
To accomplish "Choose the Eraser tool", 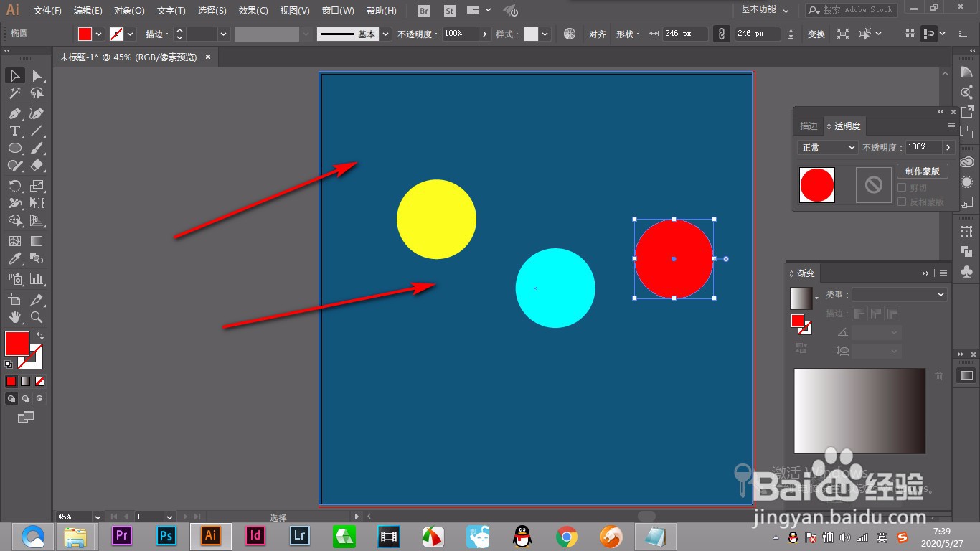I will 37,165.
